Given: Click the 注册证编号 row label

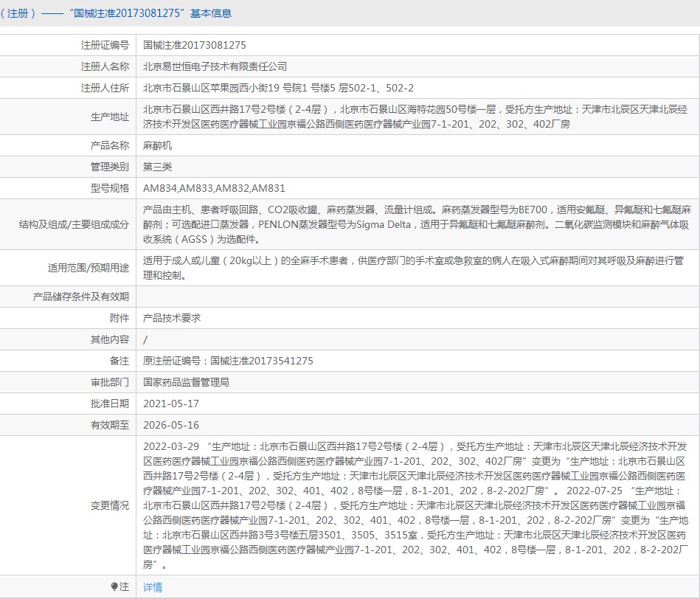Looking at the screenshot, I should (x=105, y=45).
